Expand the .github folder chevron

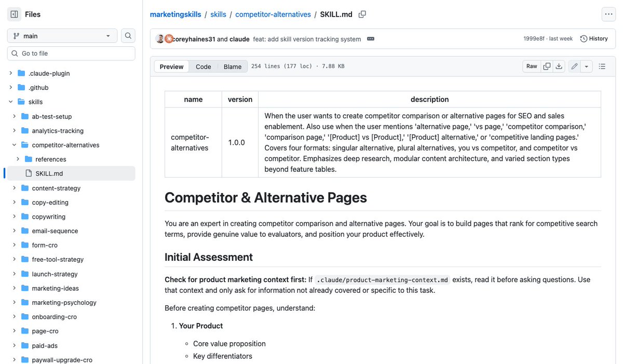11,88
